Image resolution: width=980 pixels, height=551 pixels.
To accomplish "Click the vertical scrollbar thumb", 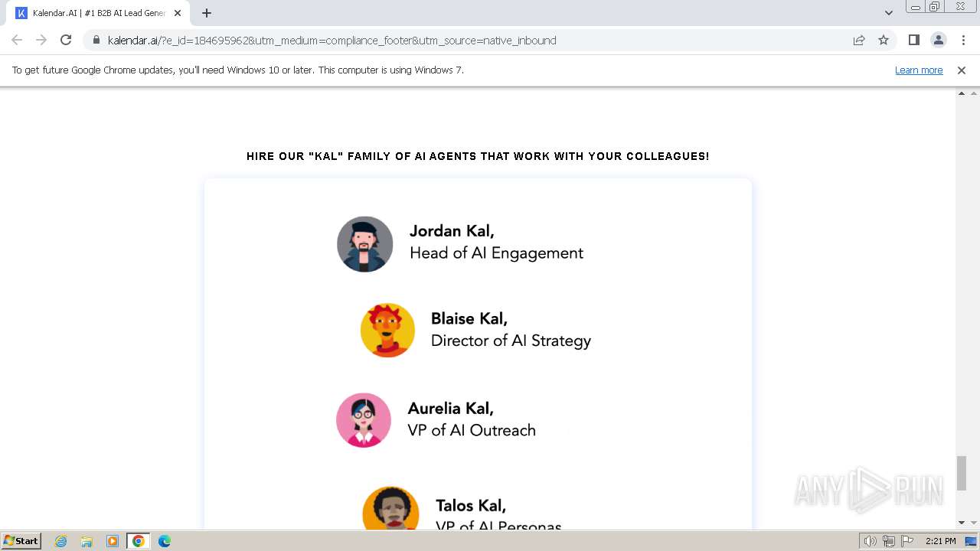I will coord(962,473).
